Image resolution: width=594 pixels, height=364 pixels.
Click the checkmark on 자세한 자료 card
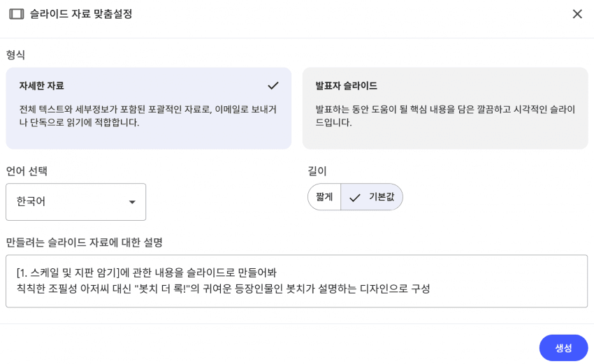tap(273, 85)
